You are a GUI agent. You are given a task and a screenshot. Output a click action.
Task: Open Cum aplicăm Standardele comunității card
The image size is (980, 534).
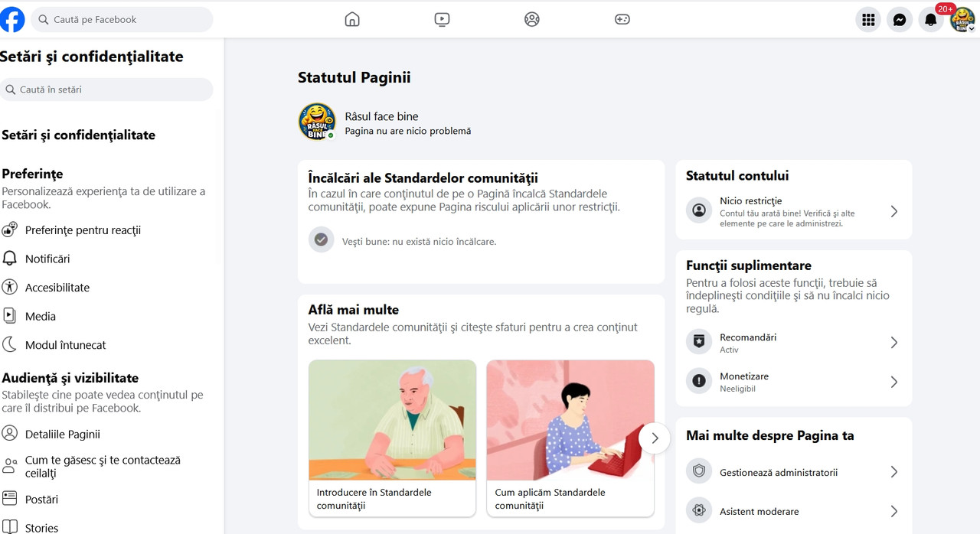pyautogui.click(x=570, y=438)
